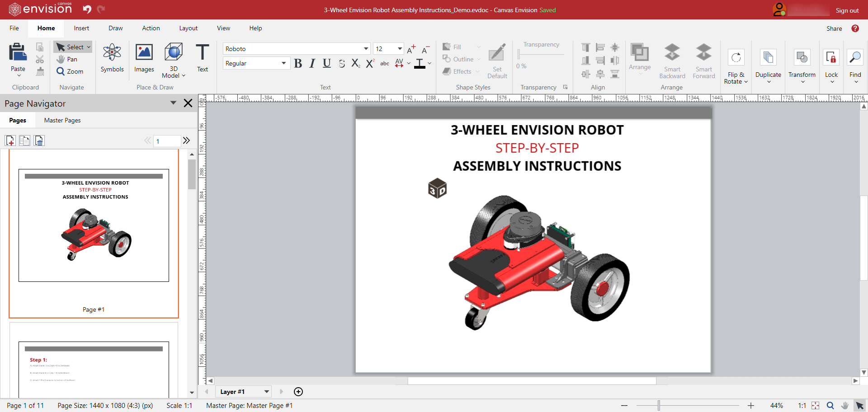The width and height of the screenshot is (868, 412).
Task: Switch to the Master Pages tab
Action: pyautogui.click(x=62, y=120)
